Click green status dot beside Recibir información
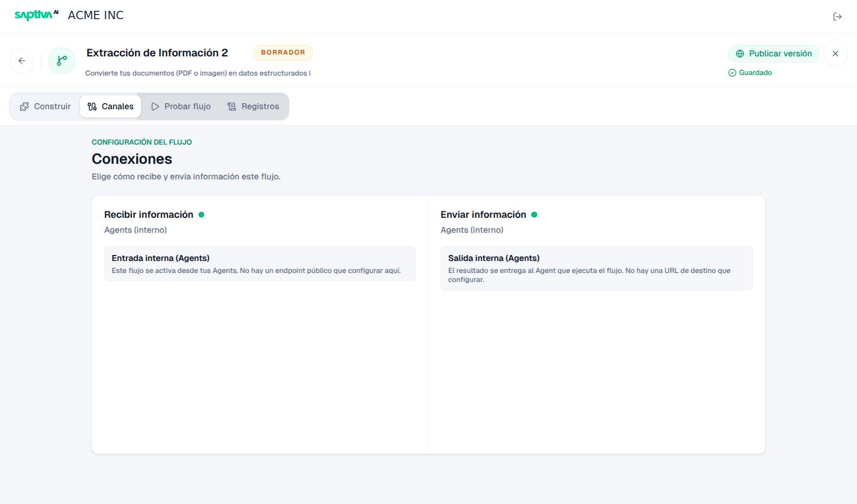 click(201, 214)
